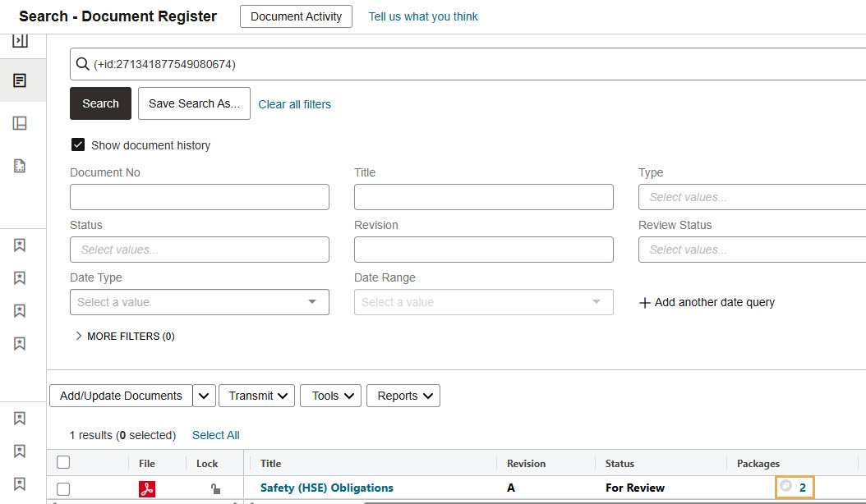Click the Document No input field
866x504 pixels.
click(199, 197)
